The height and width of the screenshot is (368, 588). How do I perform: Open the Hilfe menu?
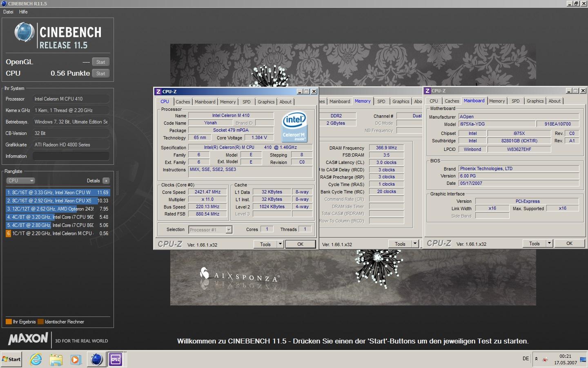[x=23, y=12]
